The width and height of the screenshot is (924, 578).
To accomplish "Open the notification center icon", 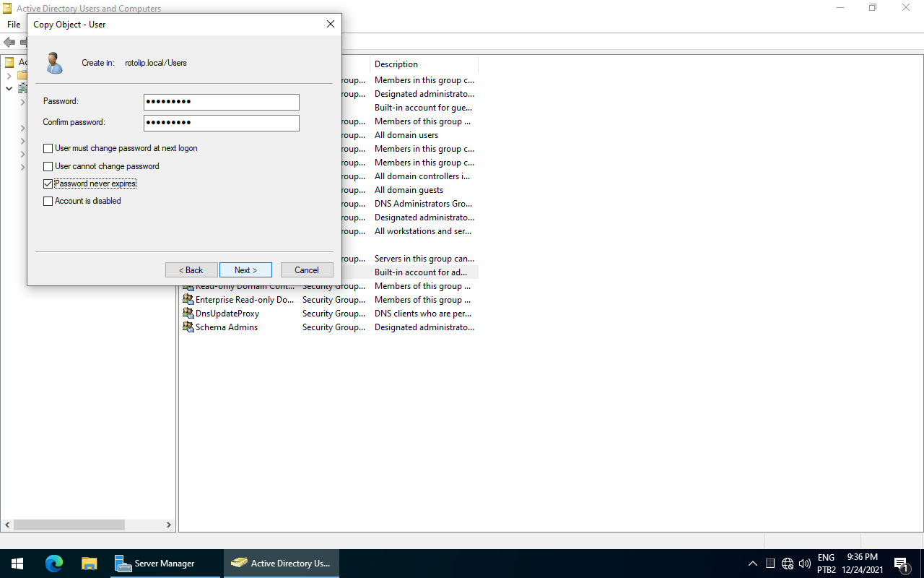I will 901,564.
